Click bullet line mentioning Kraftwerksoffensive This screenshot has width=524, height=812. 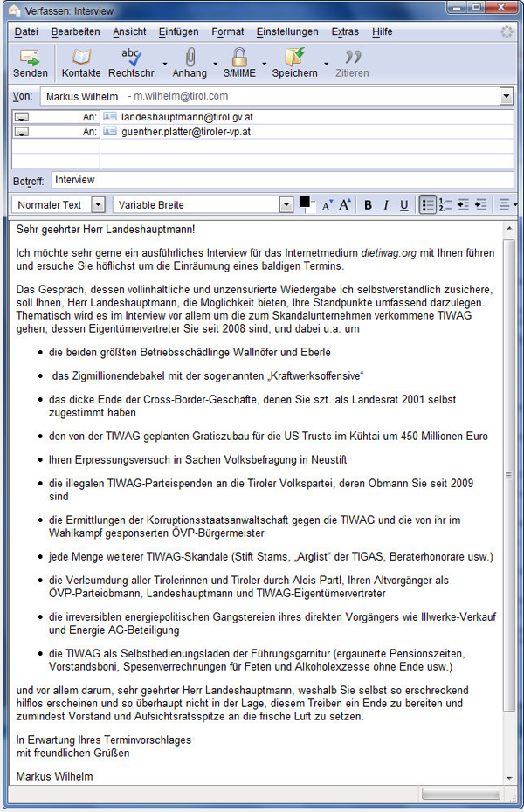pyautogui.click(x=208, y=376)
